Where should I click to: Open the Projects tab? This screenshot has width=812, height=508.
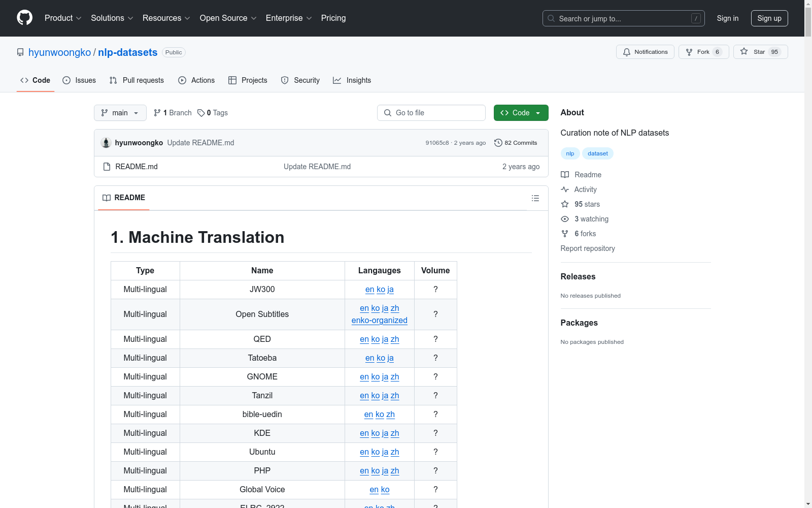click(248, 80)
